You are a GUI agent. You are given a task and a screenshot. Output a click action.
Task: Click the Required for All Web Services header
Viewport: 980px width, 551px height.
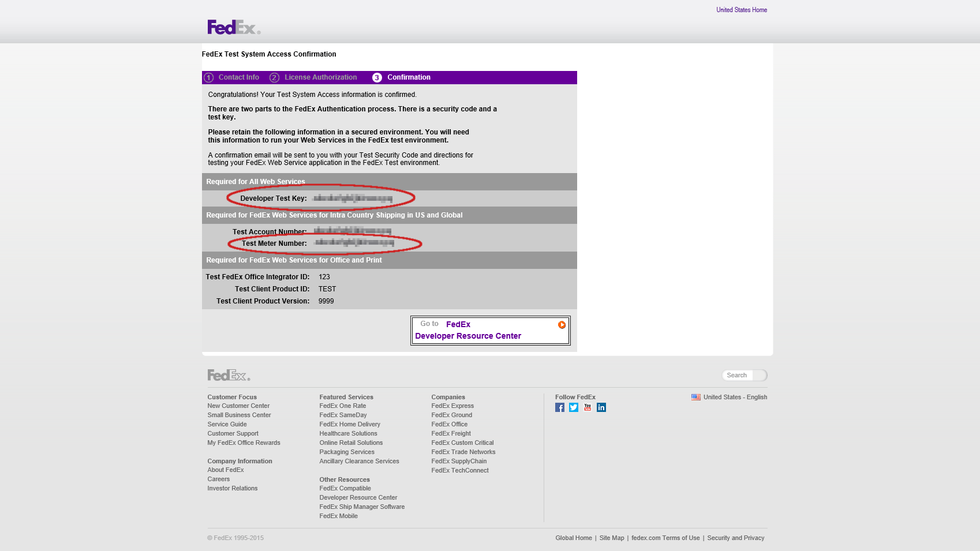tap(256, 182)
